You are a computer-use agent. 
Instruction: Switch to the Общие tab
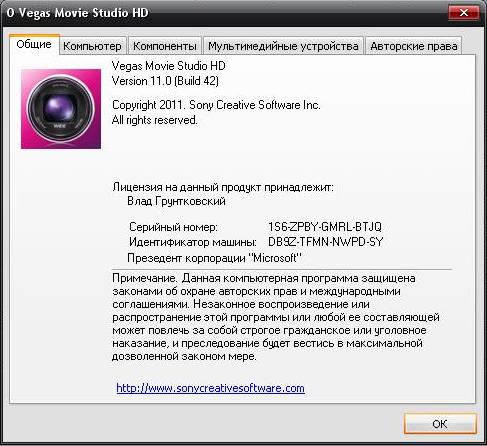point(34,44)
